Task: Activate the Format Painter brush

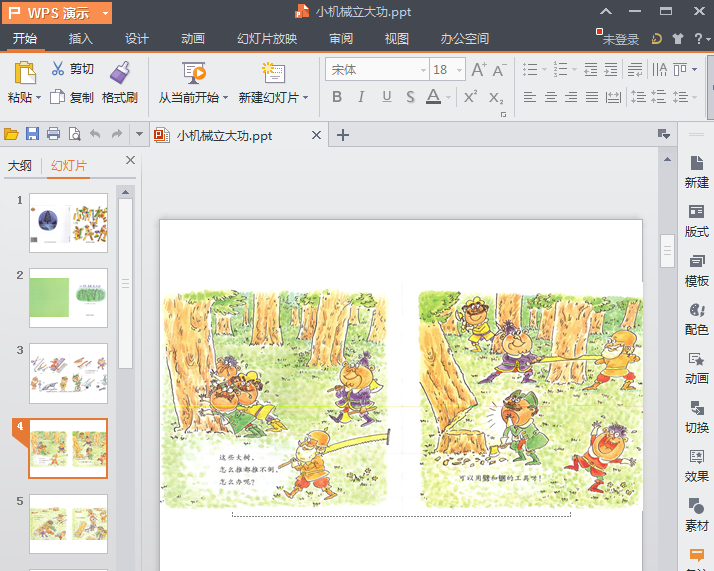Action: point(120,72)
